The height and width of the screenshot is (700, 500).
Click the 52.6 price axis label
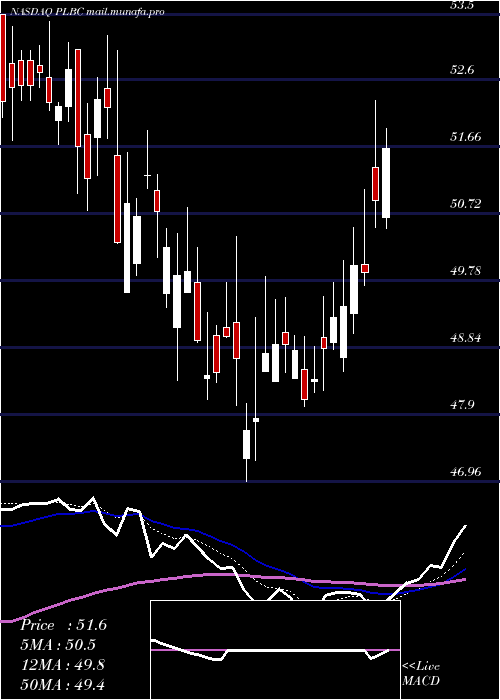[461, 70]
